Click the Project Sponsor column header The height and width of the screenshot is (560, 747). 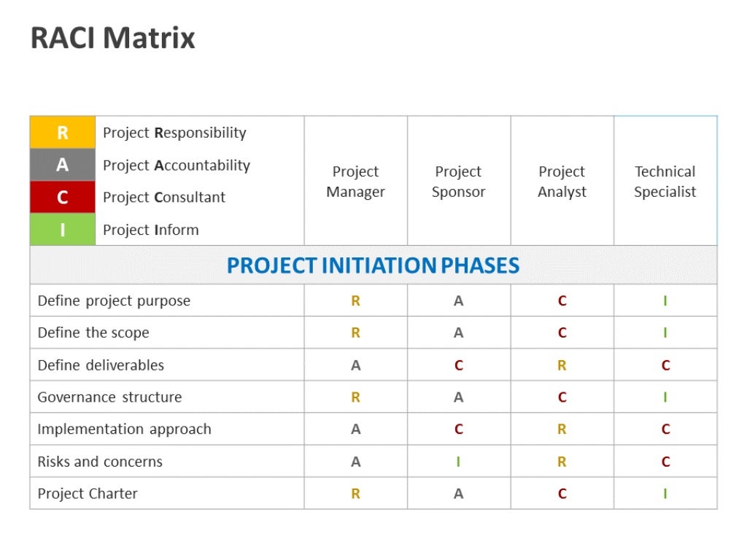pos(458,182)
